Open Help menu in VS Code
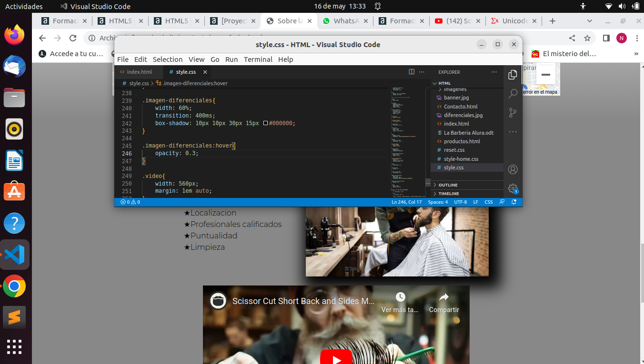 (x=286, y=59)
